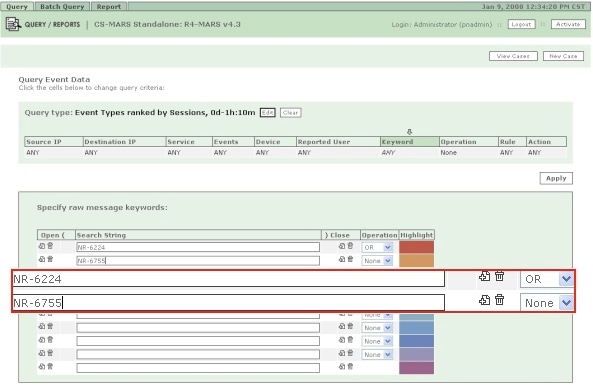Open the OR operation dropdown beside the red swatch
This screenshot has width=593, height=386.
coord(377,248)
